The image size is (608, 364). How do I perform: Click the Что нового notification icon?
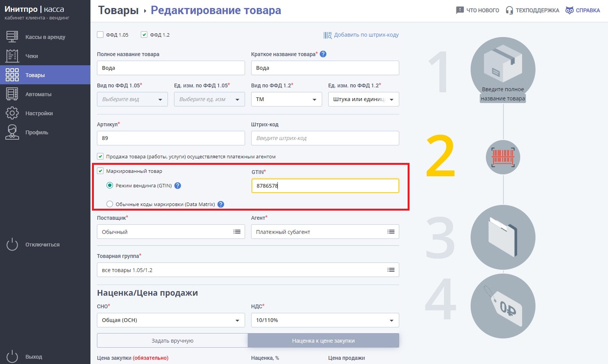coord(460,10)
